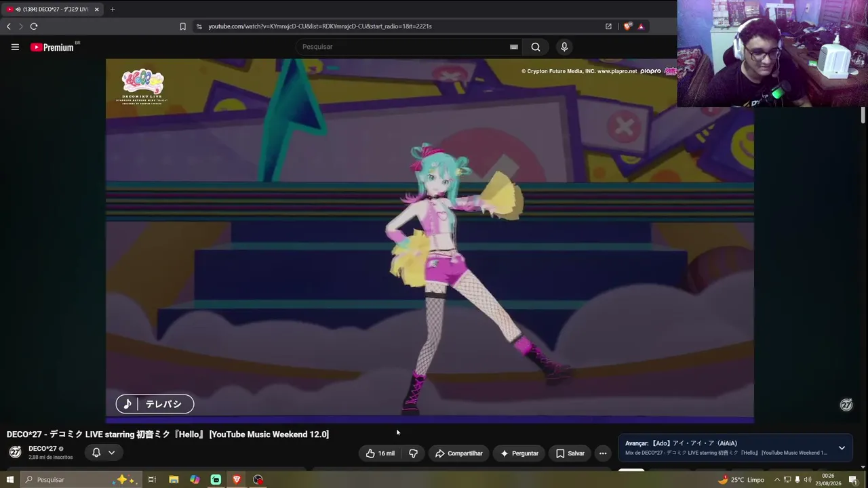Open Brave Rewards triangle icon
The width and height of the screenshot is (868, 488).
coord(641,26)
